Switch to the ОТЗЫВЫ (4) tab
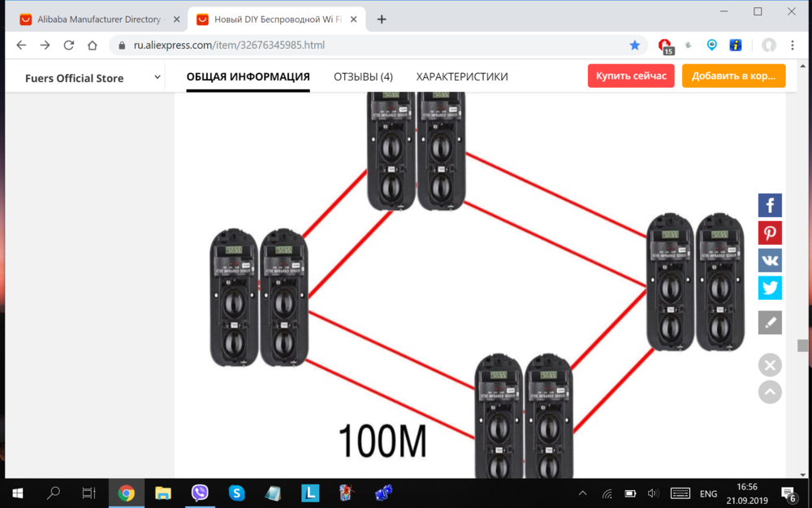 tap(361, 76)
